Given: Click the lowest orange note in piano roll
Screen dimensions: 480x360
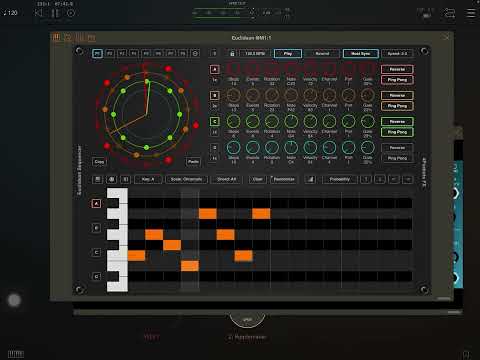Looking at the screenshot, I should point(190,266).
